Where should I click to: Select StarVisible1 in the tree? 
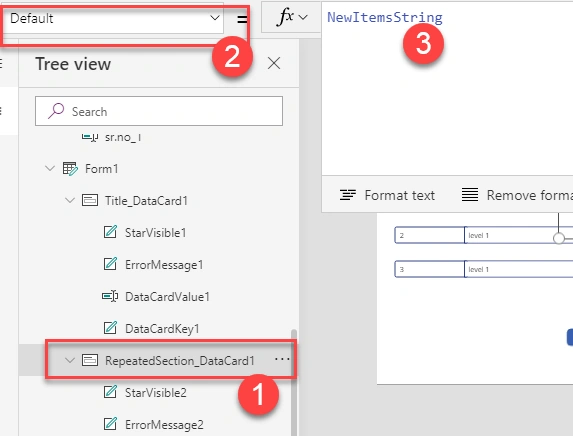point(155,233)
